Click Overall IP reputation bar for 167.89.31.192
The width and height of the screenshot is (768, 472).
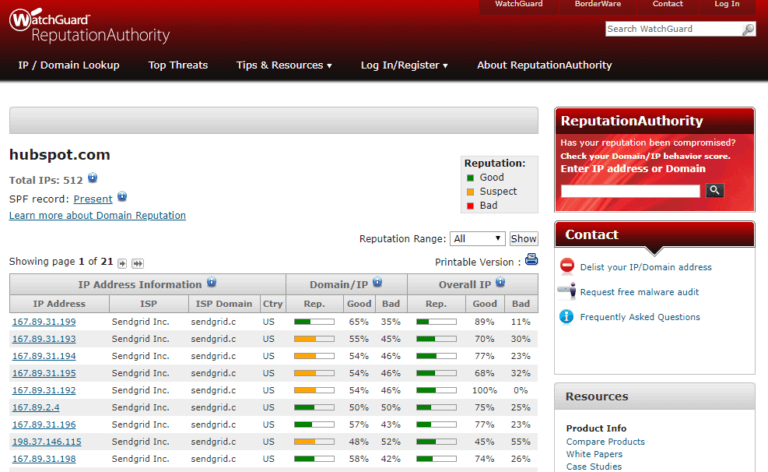pyautogui.click(x=436, y=390)
